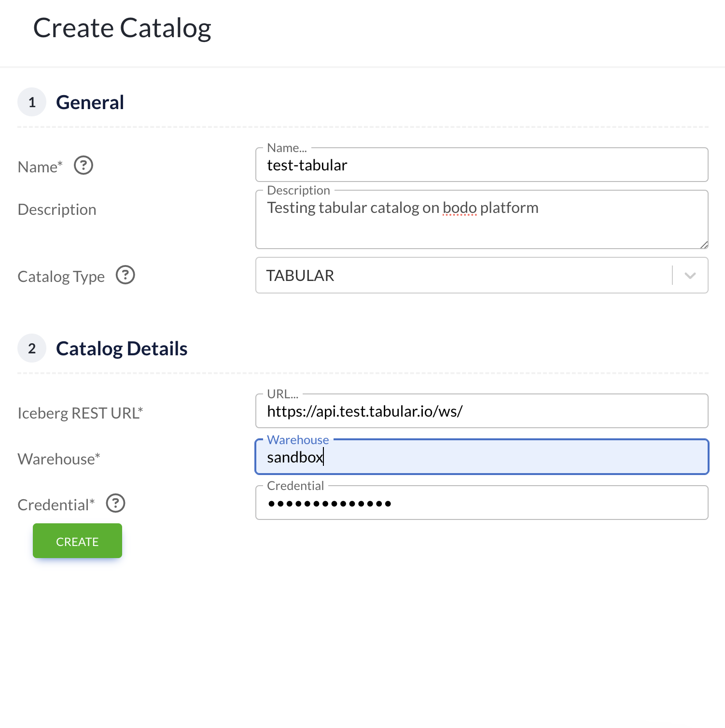Click the step 1 General badge
Image resolution: width=725 pixels, height=728 pixels.
pos(32,102)
